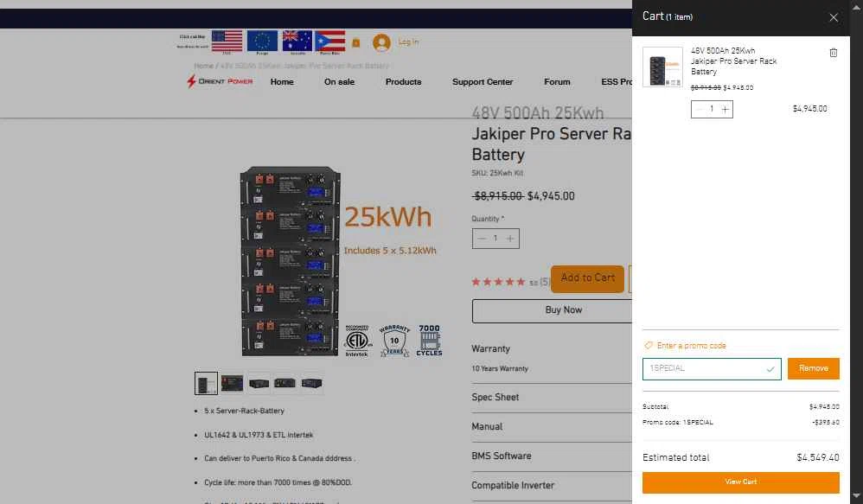
Task: Open the Home menu item
Action: click(x=282, y=81)
